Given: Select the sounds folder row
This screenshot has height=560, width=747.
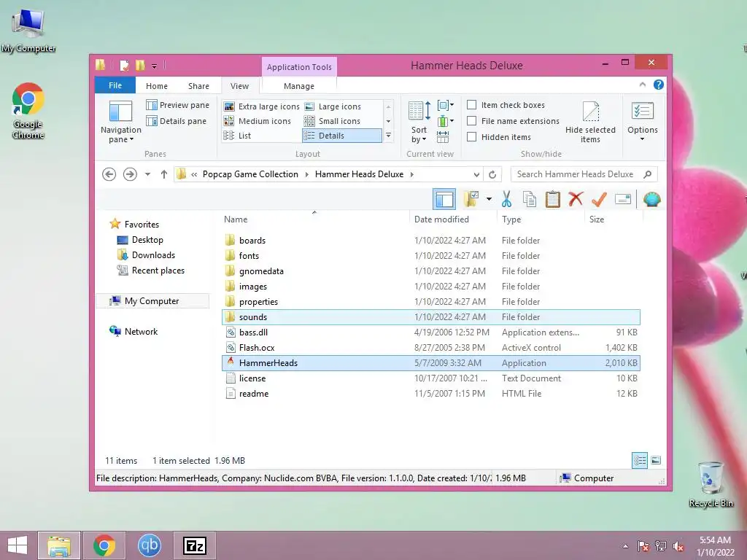Looking at the screenshot, I should tap(430, 316).
